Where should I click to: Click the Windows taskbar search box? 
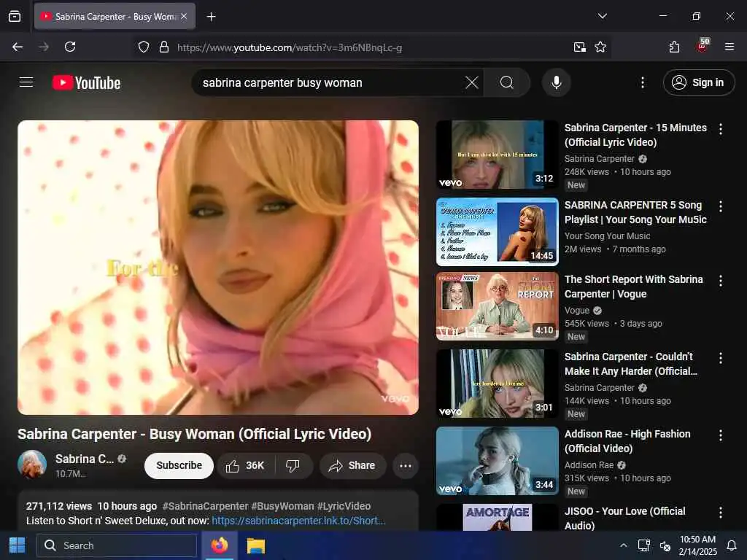117,545
